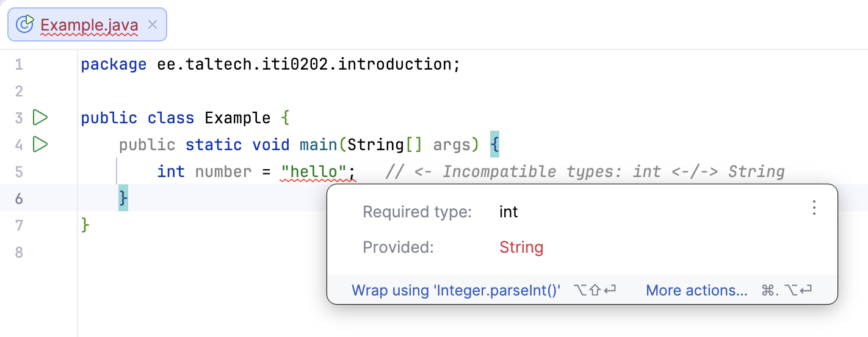
Task: Click the package name ee.taltech.iti0202.introduction
Action: point(303,64)
